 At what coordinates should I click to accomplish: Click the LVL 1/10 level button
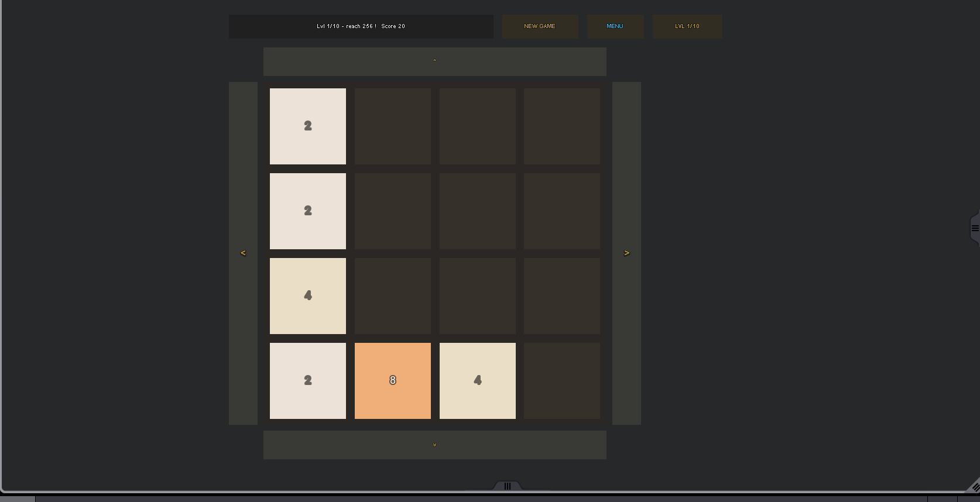[687, 26]
